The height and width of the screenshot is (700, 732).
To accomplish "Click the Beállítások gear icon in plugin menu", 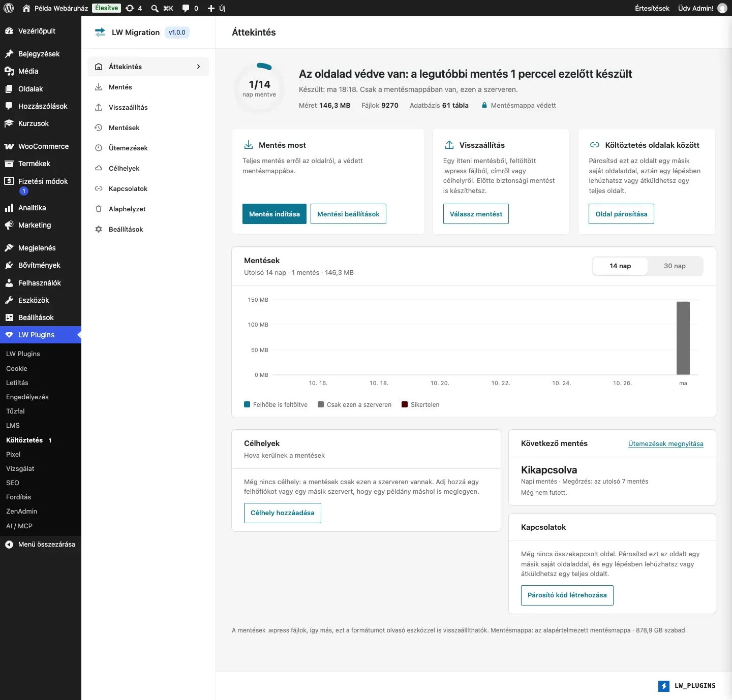I will pos(99,229).
